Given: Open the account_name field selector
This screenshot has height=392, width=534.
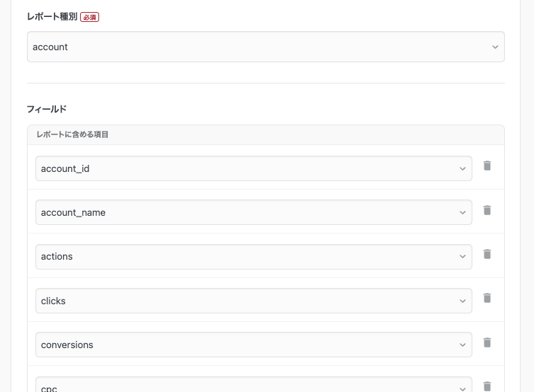Looking at the screenshot, I should (254, 212).
